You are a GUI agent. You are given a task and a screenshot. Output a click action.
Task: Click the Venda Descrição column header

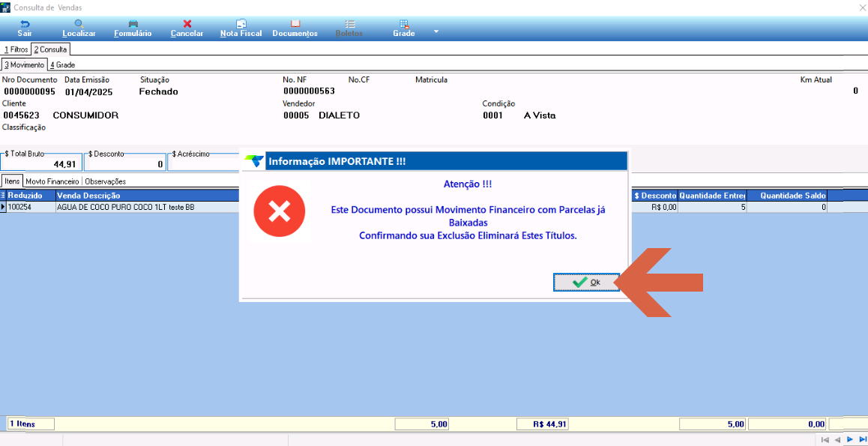88,196
